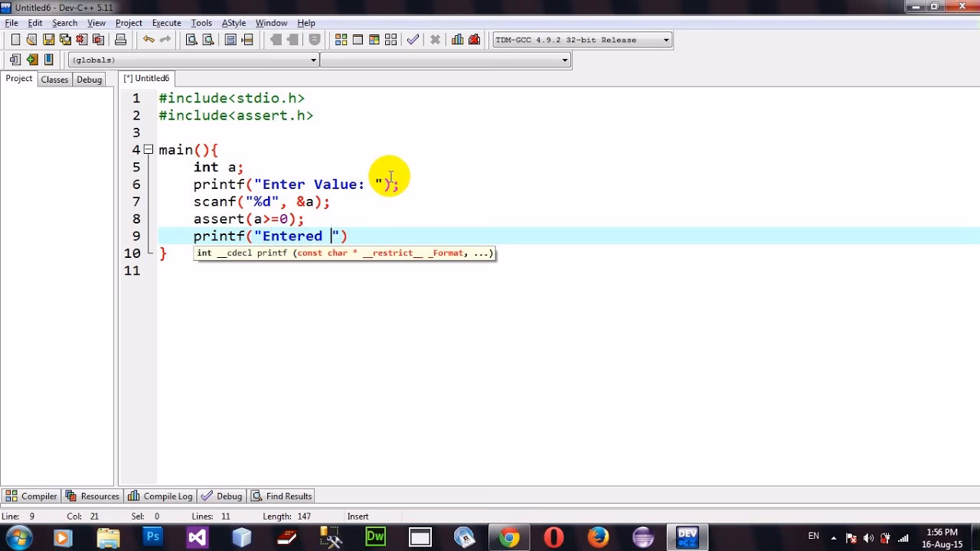Click the Compile & Run icon
The height and width of the screenshot is (551, 980).
point(374,40)
